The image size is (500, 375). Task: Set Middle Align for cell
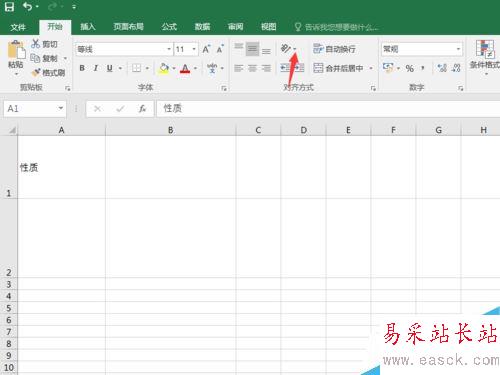click(x=252, y=49)
